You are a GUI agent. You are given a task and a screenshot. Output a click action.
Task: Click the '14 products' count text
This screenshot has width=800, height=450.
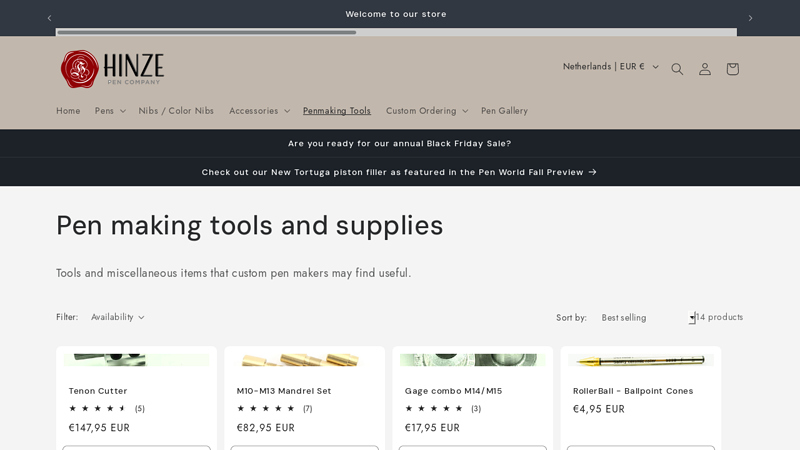pos(719,317)
